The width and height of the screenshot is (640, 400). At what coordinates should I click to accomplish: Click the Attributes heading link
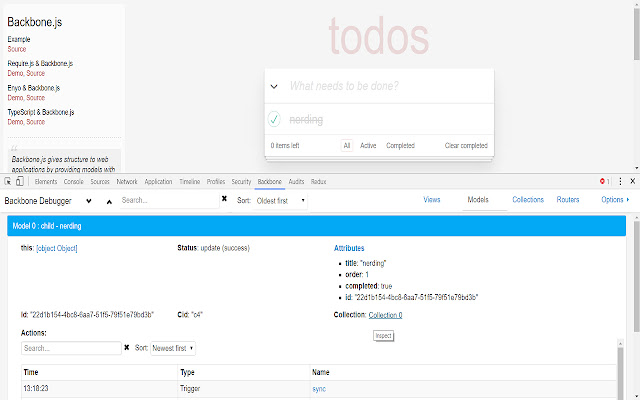pos(349,248)
